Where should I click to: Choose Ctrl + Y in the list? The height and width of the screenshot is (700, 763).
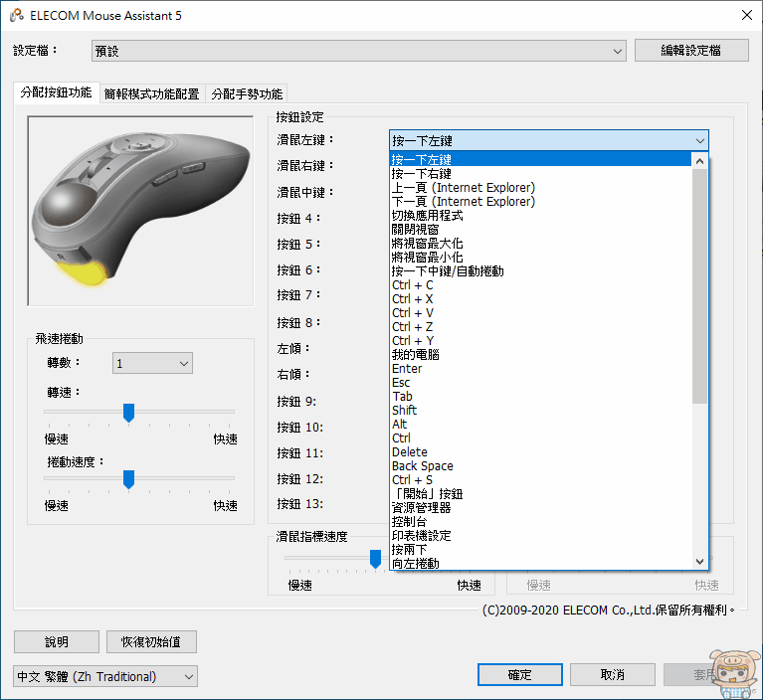pos(540,340)
